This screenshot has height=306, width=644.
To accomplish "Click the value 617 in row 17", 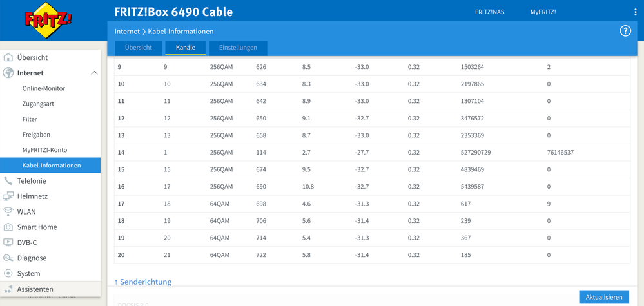I will [466, 204].
